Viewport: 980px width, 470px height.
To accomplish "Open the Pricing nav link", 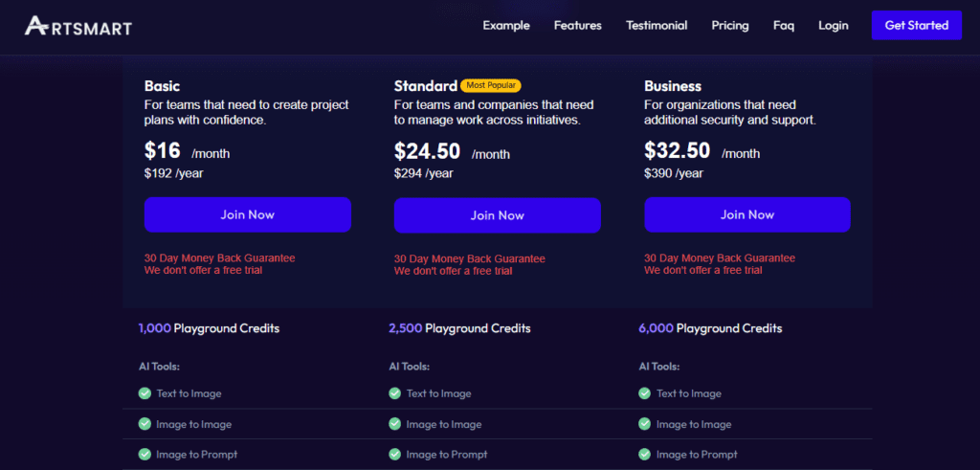I will tap(730, 26).
